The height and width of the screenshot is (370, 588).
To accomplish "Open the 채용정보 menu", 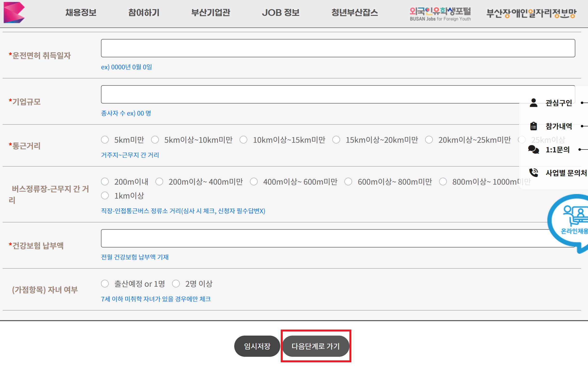I will (81, 13).
